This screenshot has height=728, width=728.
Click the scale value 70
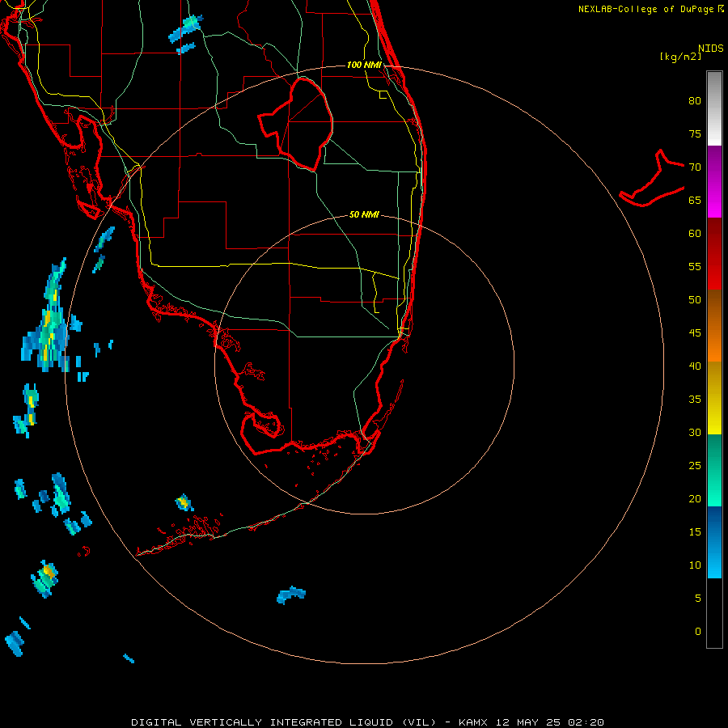click(695, 167)
